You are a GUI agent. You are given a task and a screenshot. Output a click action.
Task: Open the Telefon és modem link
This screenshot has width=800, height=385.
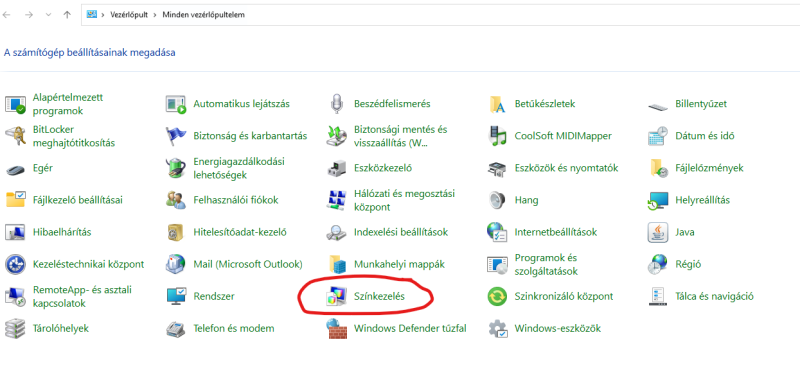click(x=234, y=328)
